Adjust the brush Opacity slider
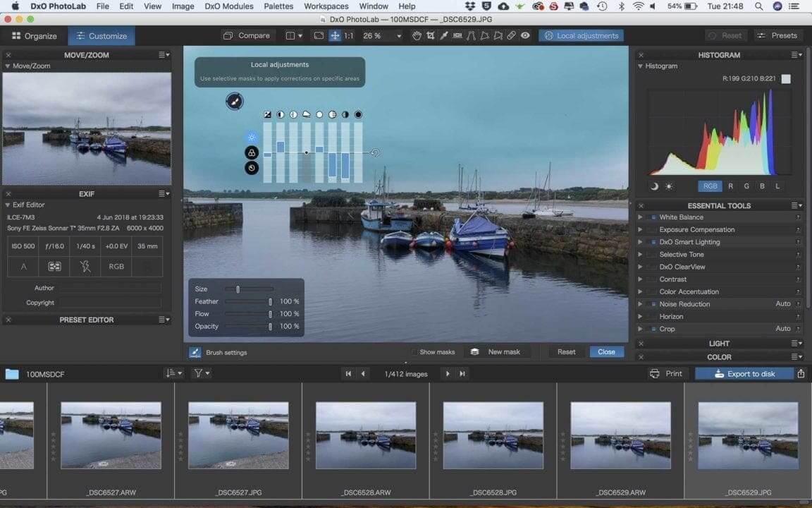 coord(249,327)
